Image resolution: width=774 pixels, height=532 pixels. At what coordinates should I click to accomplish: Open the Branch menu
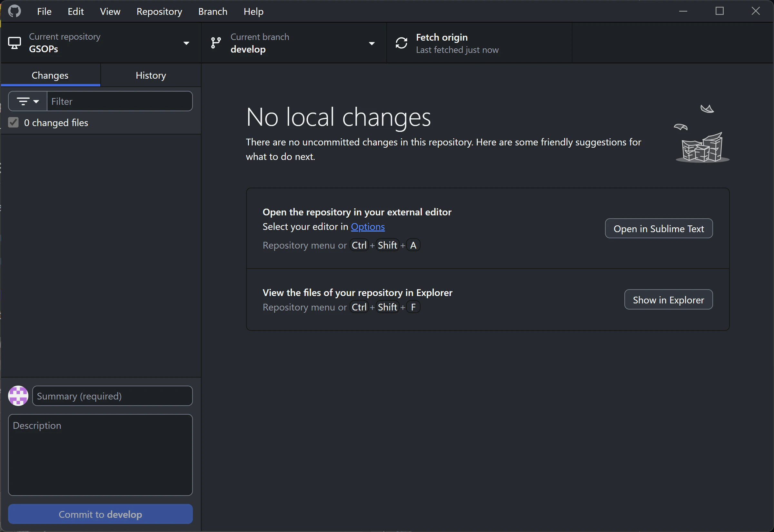coord(213,11)
